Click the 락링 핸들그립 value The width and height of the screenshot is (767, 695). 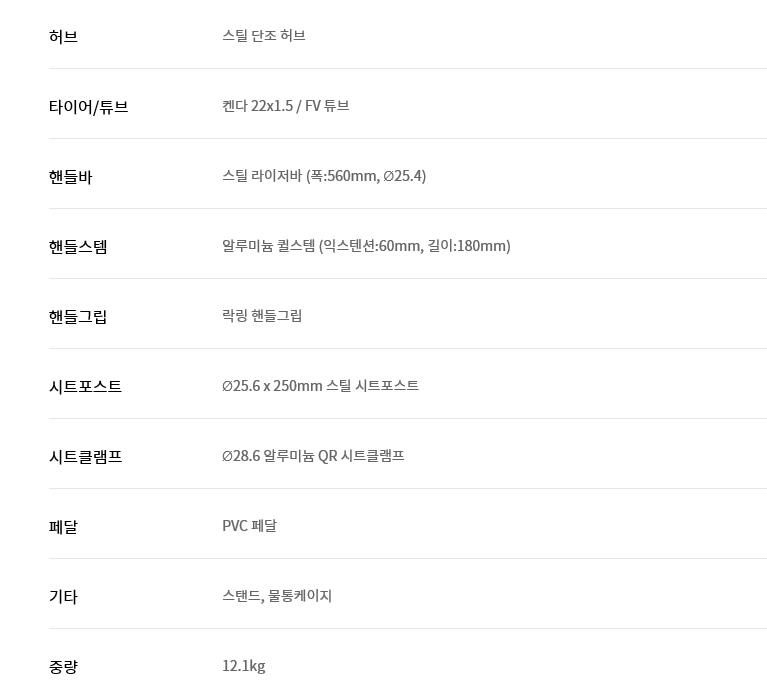tap(262, 316)
